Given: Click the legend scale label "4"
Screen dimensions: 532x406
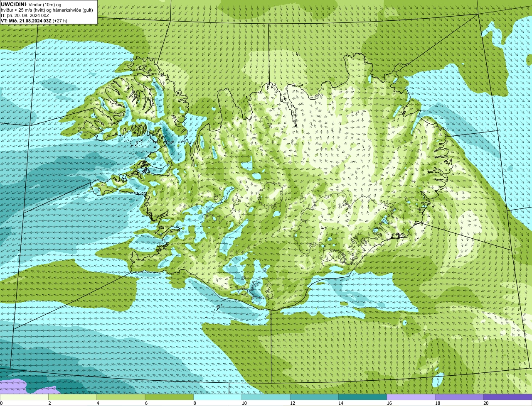Looking at the screenshot, I should (x=98, y=403).
